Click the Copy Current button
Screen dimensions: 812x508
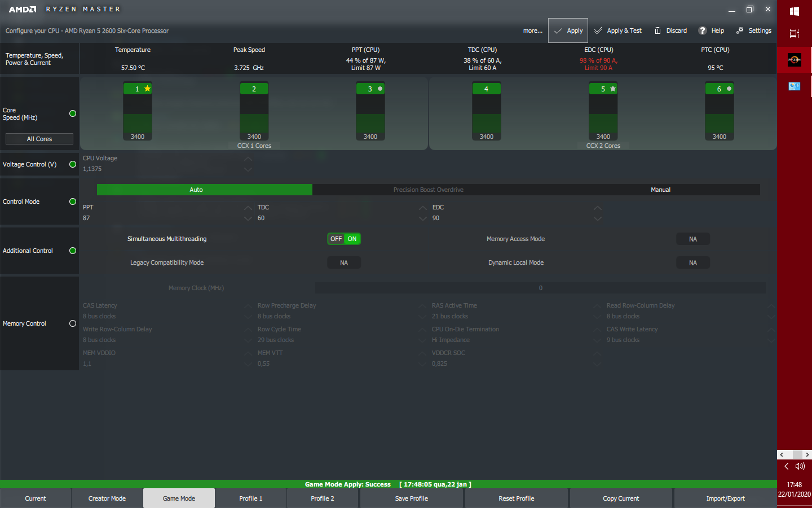[x=621, y=498]
